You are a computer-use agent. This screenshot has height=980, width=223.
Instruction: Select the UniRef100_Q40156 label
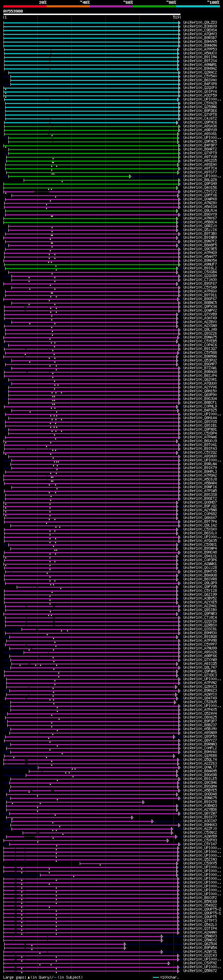click(x=200, y=187)
